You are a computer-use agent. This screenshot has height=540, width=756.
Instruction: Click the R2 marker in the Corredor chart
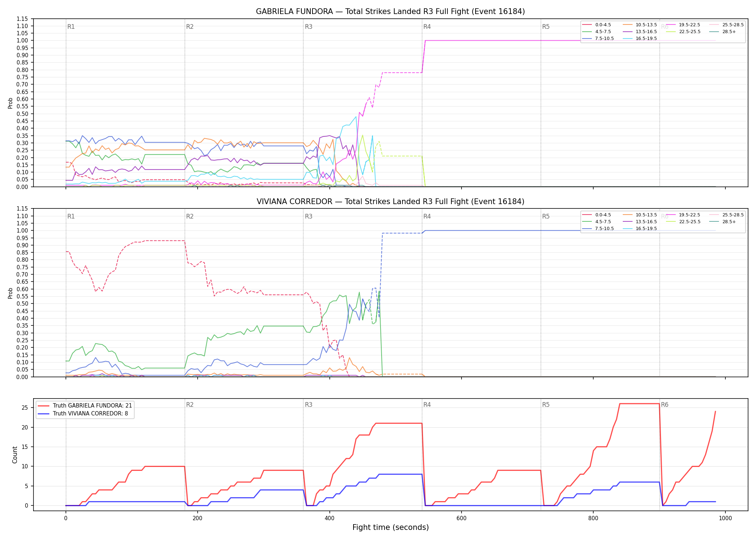pyautogui.click(x=190, y=216)
